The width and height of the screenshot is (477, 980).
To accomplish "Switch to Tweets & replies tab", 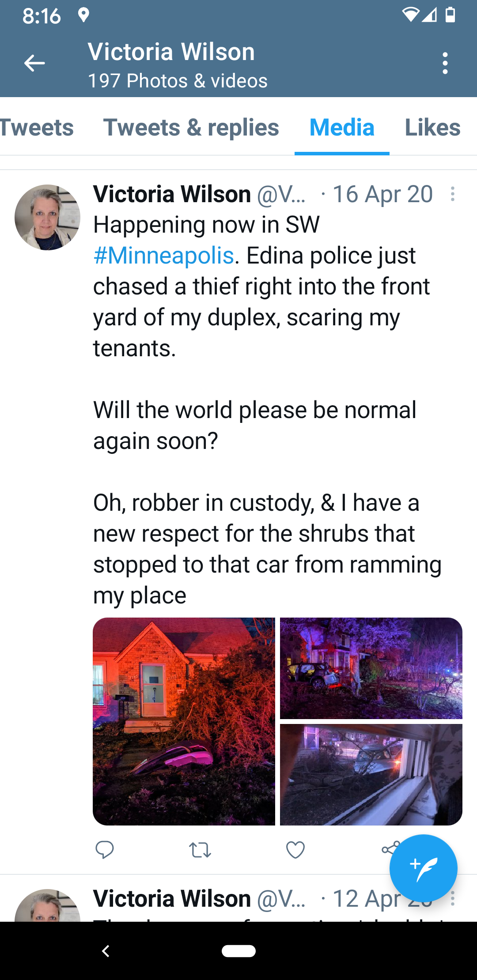I will click(191, 128).
